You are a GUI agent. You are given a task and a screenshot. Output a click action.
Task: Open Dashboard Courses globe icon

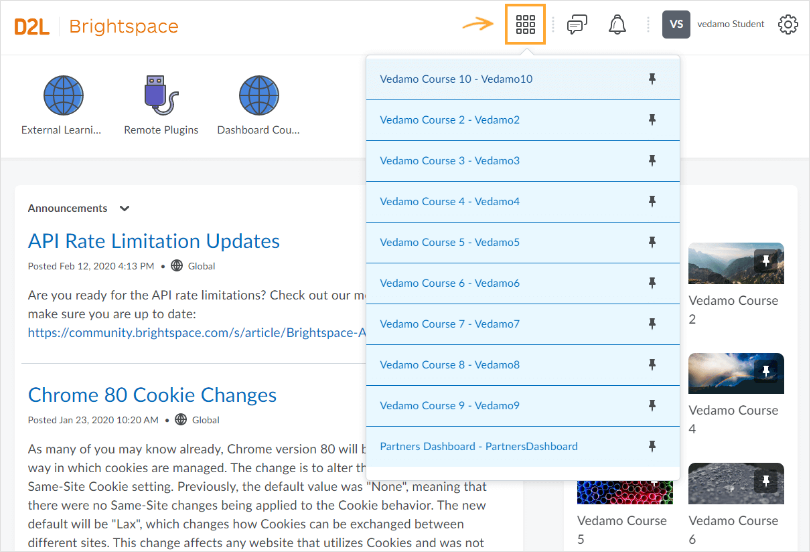pyautogui.click(x=259, y=95)
